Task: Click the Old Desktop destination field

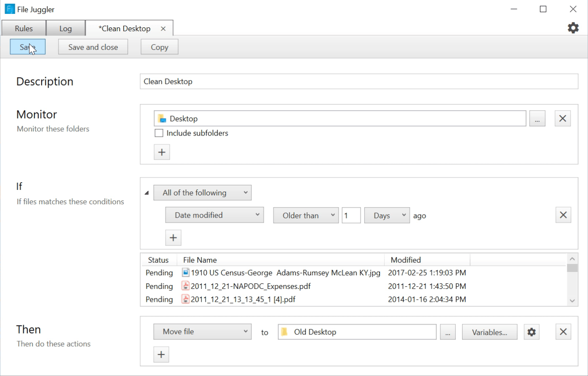Action: pos(357,332)
